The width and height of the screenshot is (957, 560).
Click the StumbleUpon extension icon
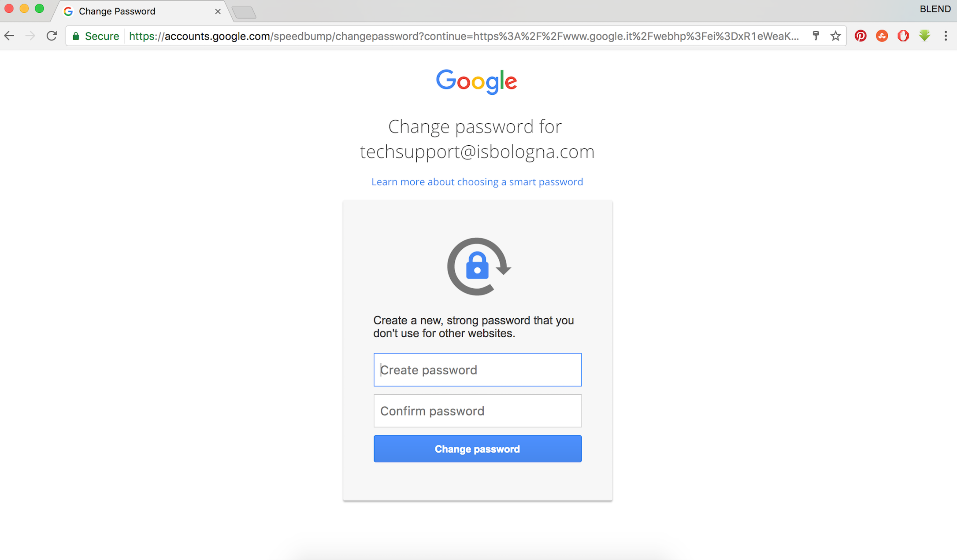tap(882, 36)
